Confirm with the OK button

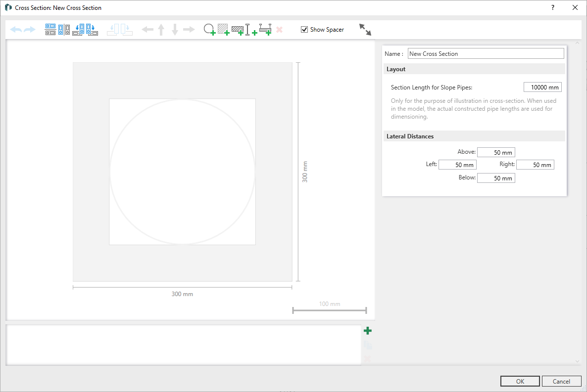520,381
